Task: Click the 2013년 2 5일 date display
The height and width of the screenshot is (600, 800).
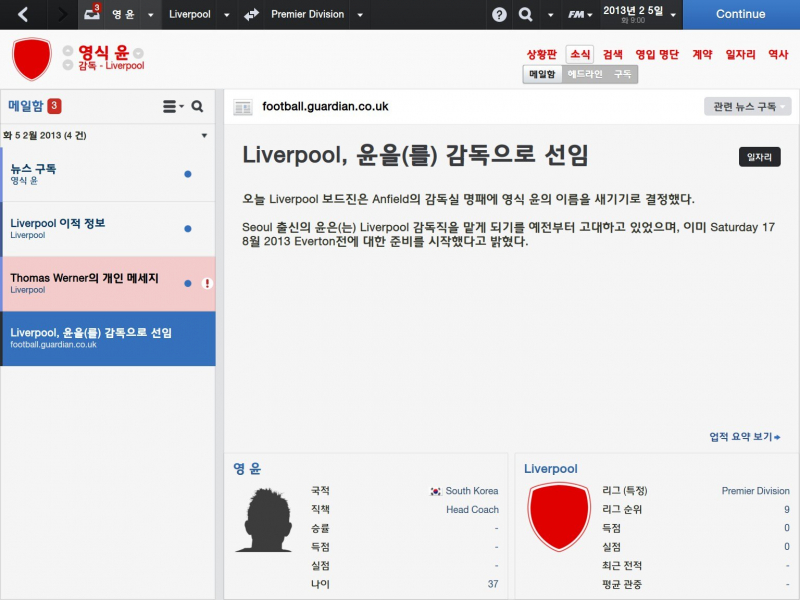Action: [633, 11]
